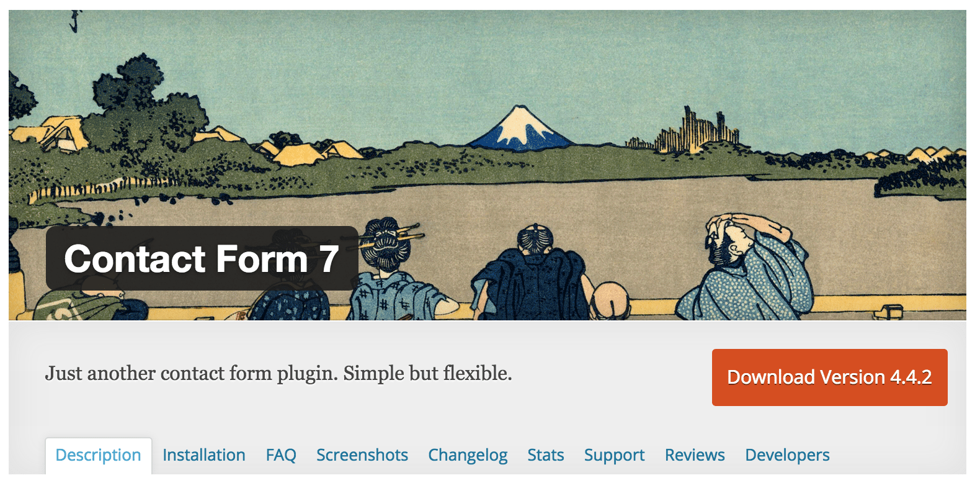Click Mount Fuji in the banner image

tap(522, 128)
